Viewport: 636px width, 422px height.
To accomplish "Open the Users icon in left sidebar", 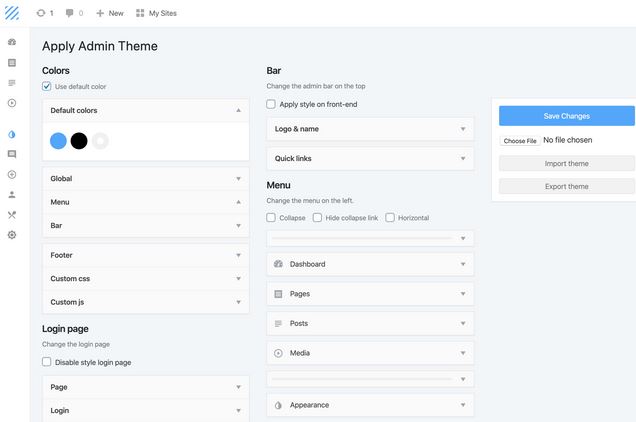I will point(12,195).
